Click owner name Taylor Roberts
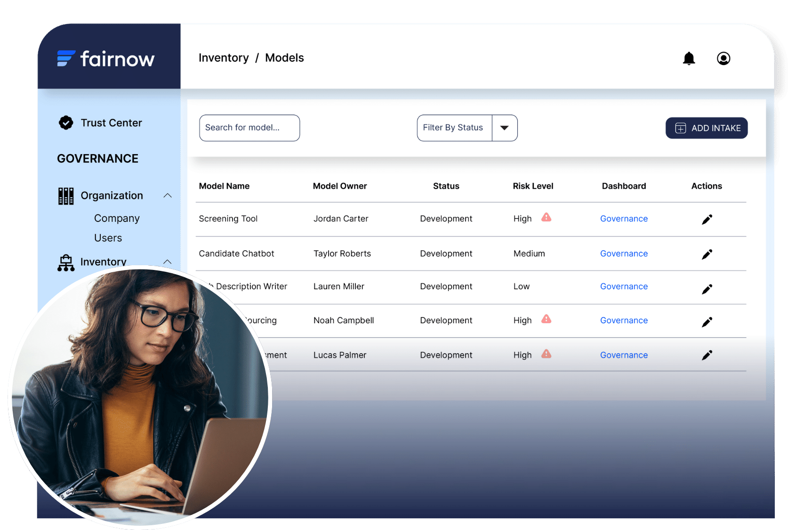 click(342, 253)
